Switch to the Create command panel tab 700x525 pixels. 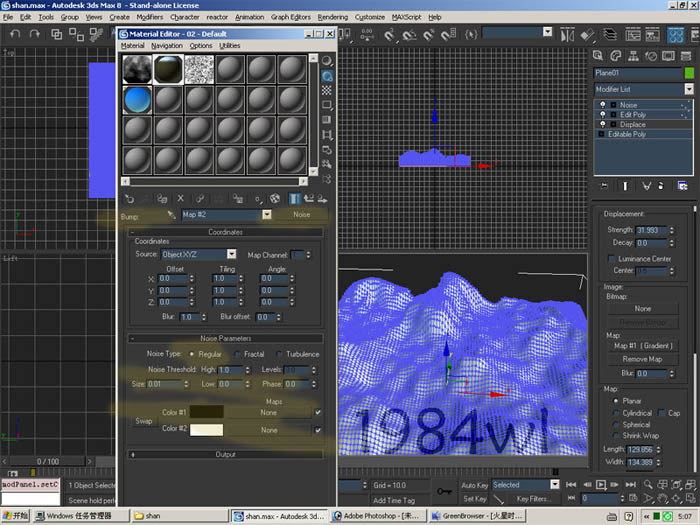598,56
